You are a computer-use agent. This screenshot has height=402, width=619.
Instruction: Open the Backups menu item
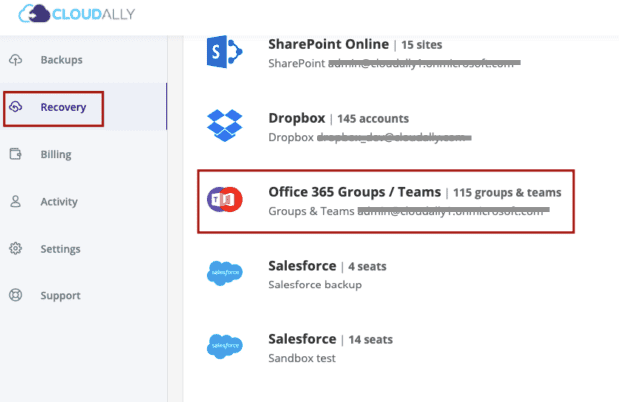pyautogui.click(x=62, y=60)
